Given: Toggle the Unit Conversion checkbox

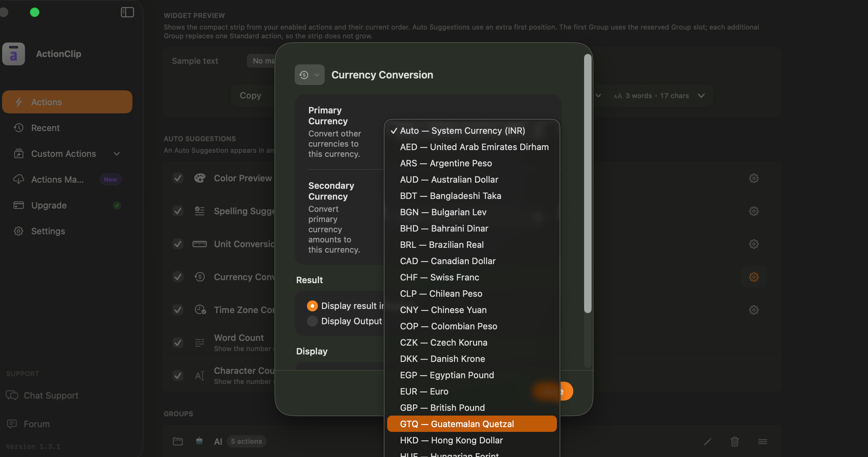Looking at the screenshot, I should [x=178, y=244].
